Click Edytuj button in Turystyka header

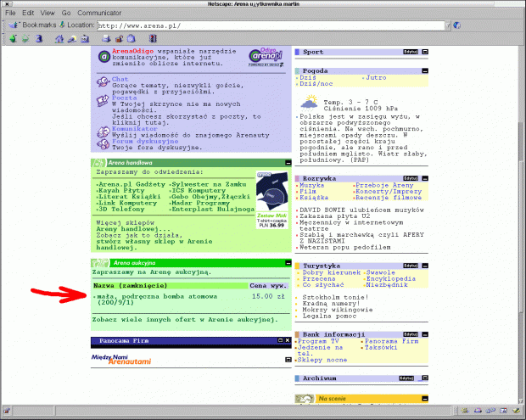[x=411, y=266]
